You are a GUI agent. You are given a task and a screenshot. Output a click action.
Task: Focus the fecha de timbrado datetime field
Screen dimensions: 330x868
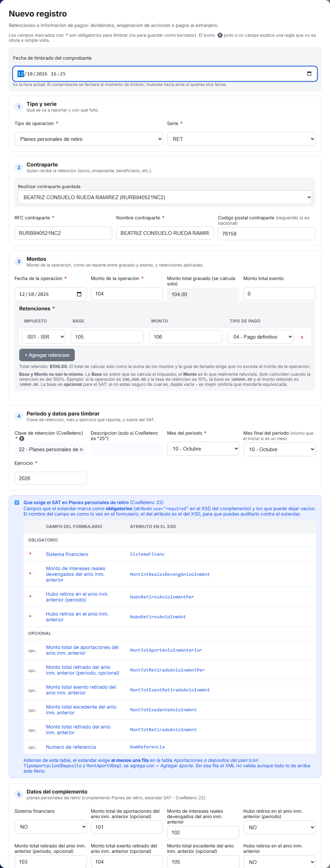click(165, 74)
